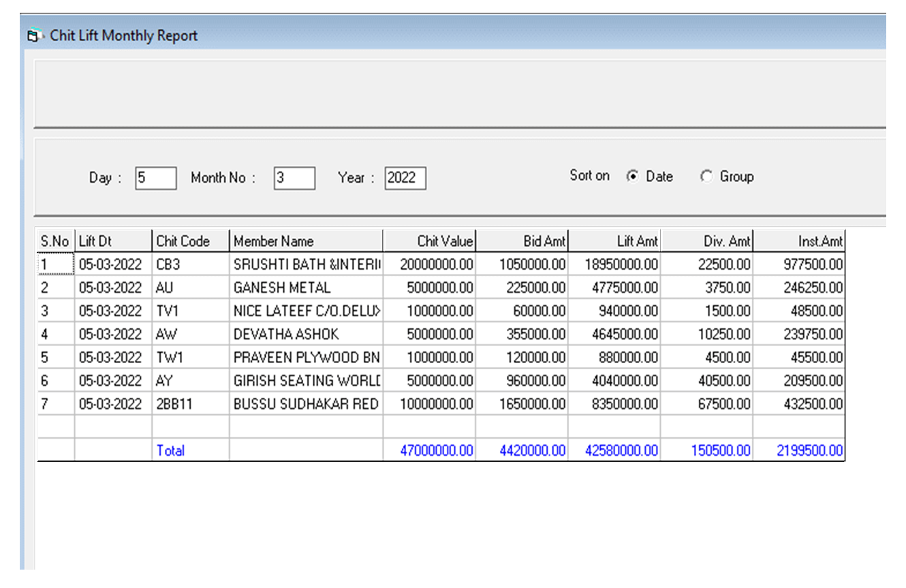Click chit code TW1 cell
This screenshot has width=906, height=588.
191,357
